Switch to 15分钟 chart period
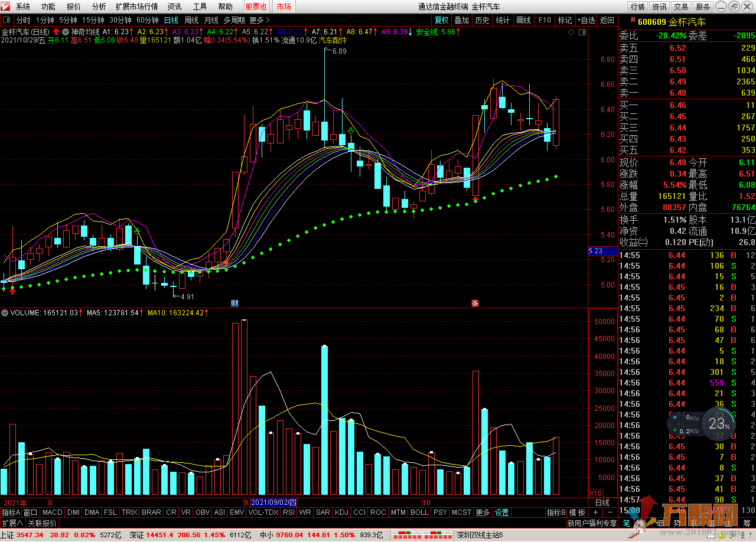Viewport: 756px width, 542px height. [x=93, y=20]
